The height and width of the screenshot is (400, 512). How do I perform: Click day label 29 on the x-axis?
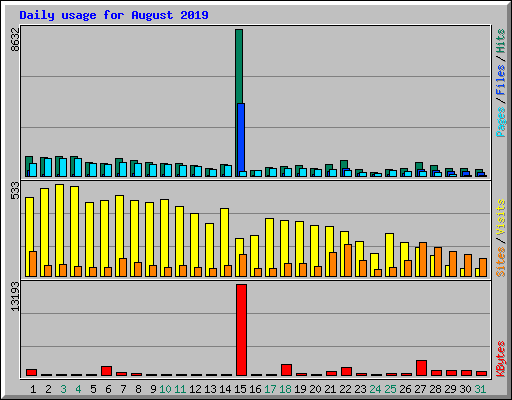[450, 389]
